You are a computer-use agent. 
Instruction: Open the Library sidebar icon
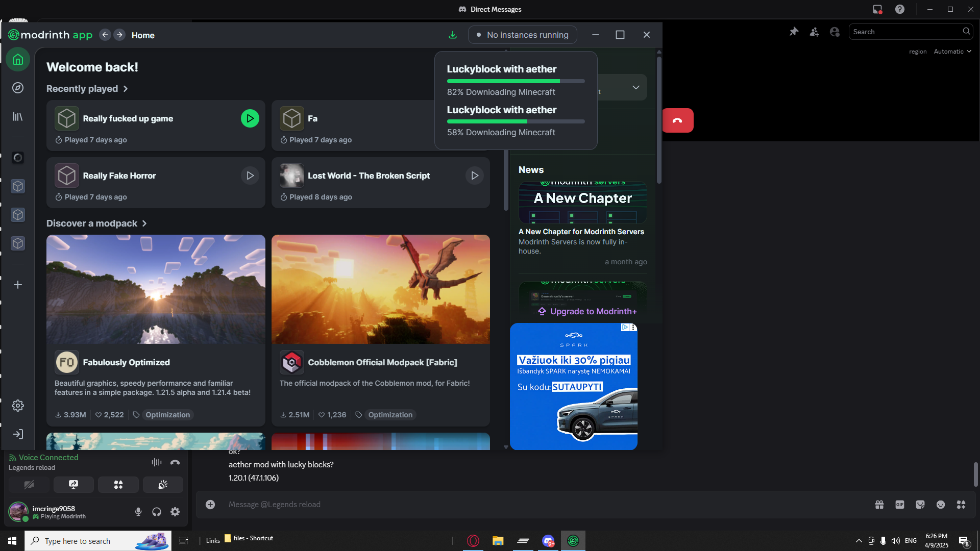click(x=18, y=117)
